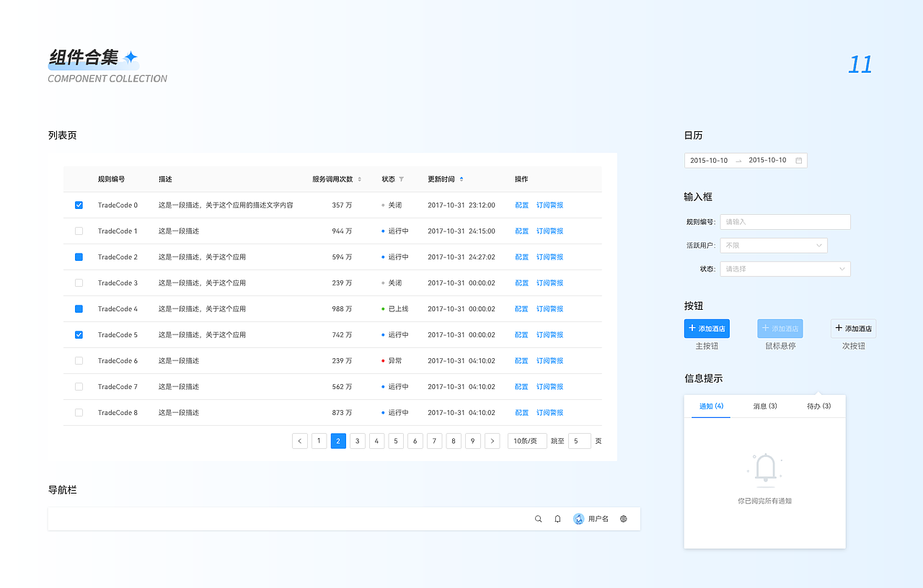The width and height of the screenshot is (923, 588).
Task: Click the globe/settings icon in the navbar
Action: point(623,518)
